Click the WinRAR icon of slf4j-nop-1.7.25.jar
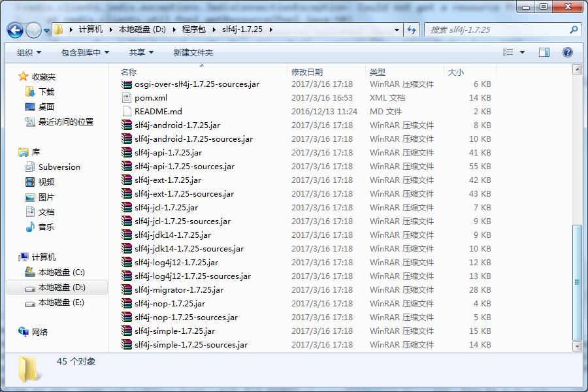The height and width of the screenshot is (392, 588). click(x=127, y=303)
